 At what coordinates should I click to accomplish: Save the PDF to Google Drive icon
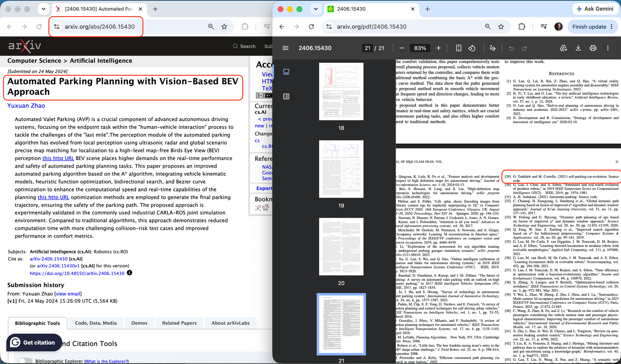point(563,48)
